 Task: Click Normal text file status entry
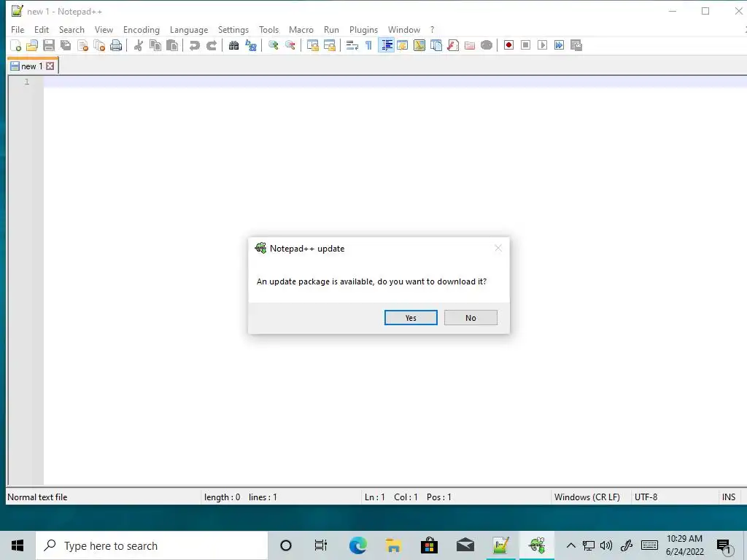coord(37,497)
